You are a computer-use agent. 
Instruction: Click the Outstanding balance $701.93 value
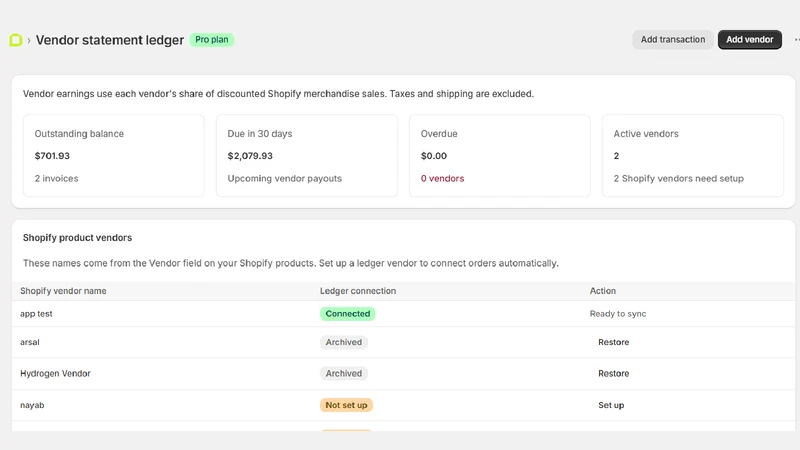coord(52,156)
